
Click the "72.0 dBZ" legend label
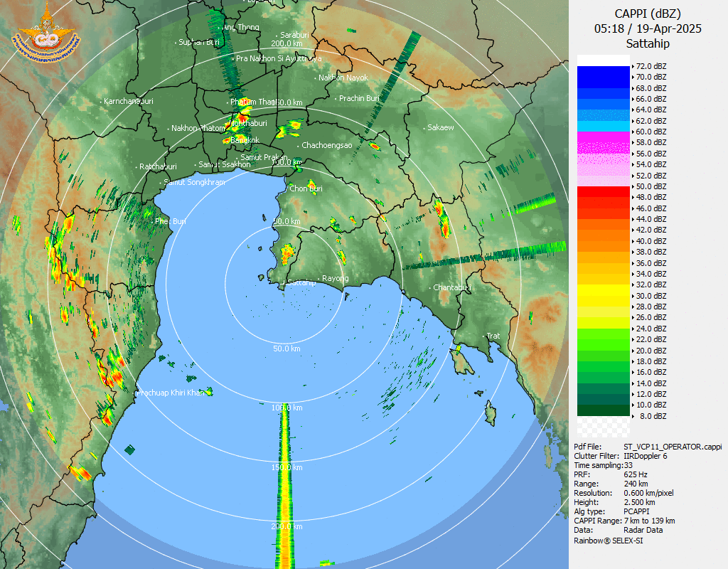[651, 66]
